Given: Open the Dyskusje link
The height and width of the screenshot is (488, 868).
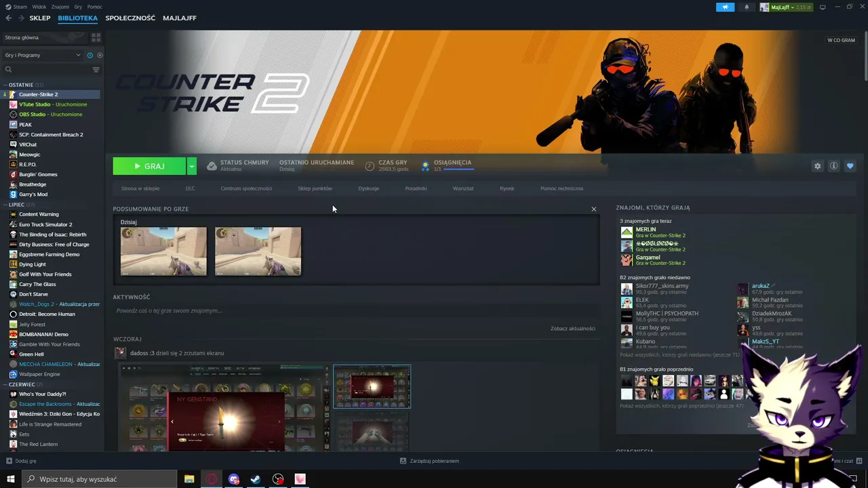Looking at the screenshot, I should point(369,188).
